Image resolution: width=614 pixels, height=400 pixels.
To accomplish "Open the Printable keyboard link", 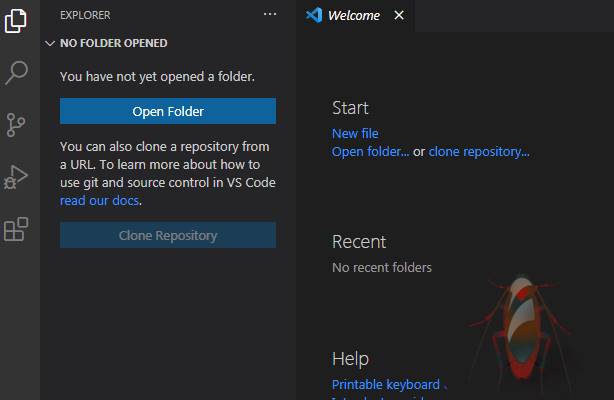I will pyautogui.click(x=386, y=384).
